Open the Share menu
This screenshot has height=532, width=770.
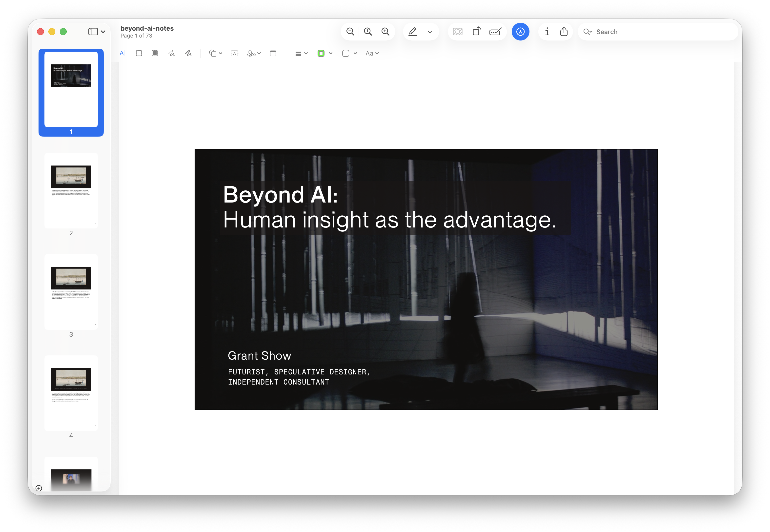[x=564, y=32]
